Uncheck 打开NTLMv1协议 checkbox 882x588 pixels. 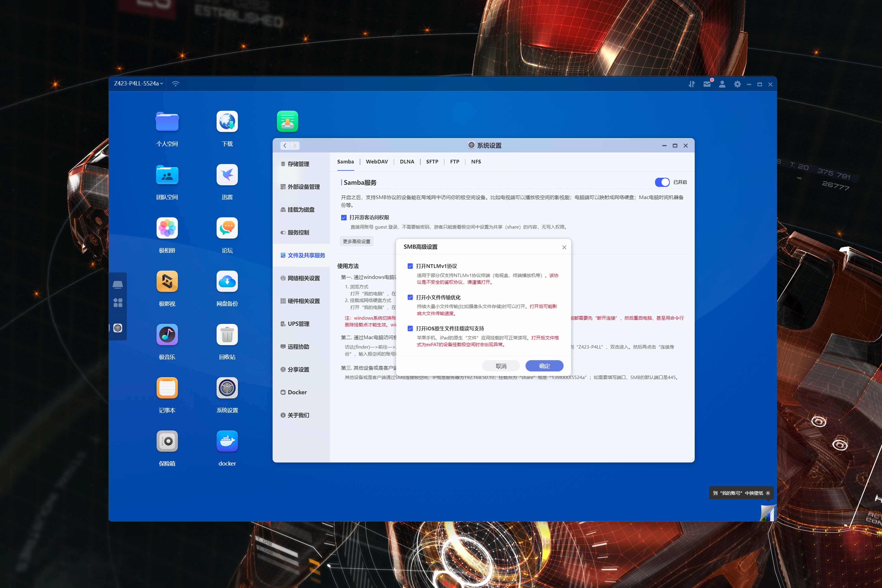410,266
